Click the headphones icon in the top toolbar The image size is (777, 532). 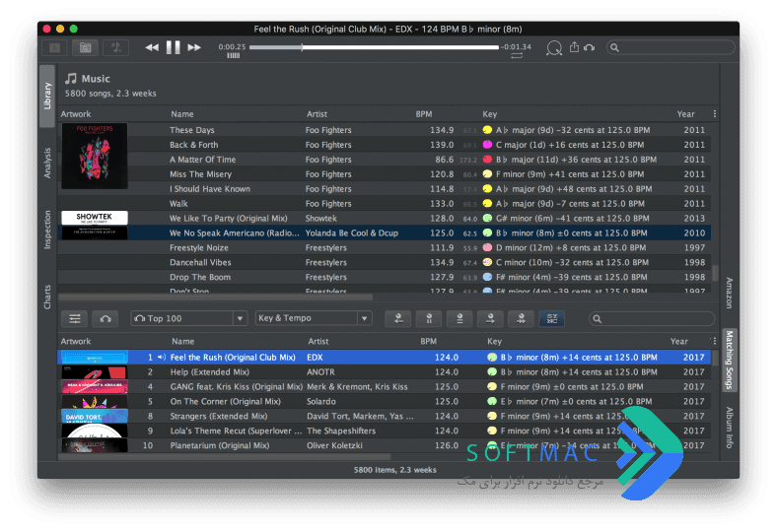pos(590,47)
